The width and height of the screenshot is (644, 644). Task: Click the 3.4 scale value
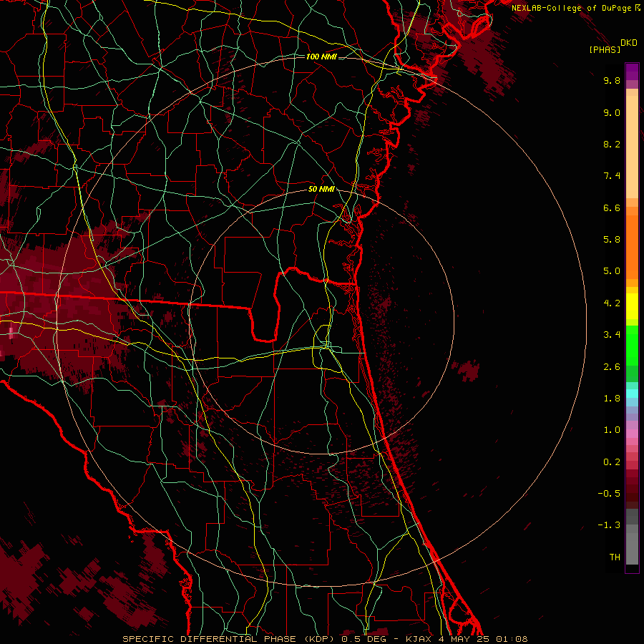tap(612, 335)
